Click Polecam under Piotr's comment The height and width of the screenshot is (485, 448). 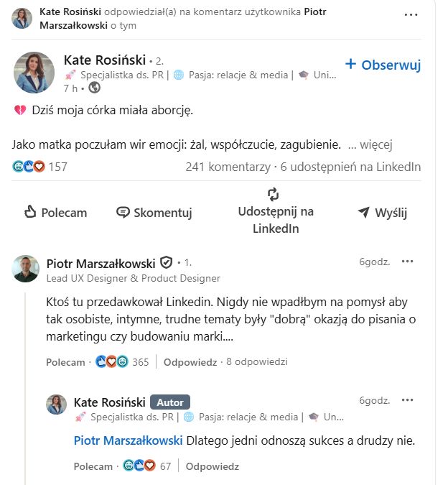(x=65, y=362)
